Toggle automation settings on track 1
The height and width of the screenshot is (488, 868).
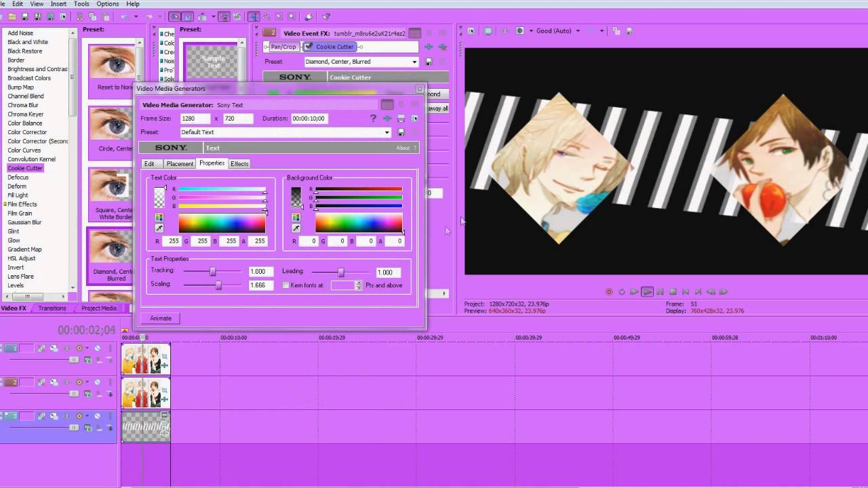[x=79, y=348]
